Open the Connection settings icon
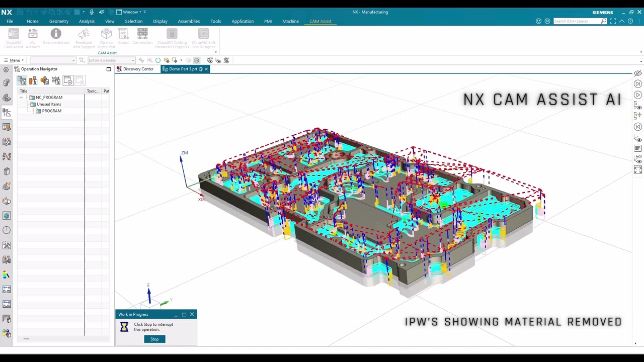The width and height of the screenshot is (644, 362). tap(142, 36)
